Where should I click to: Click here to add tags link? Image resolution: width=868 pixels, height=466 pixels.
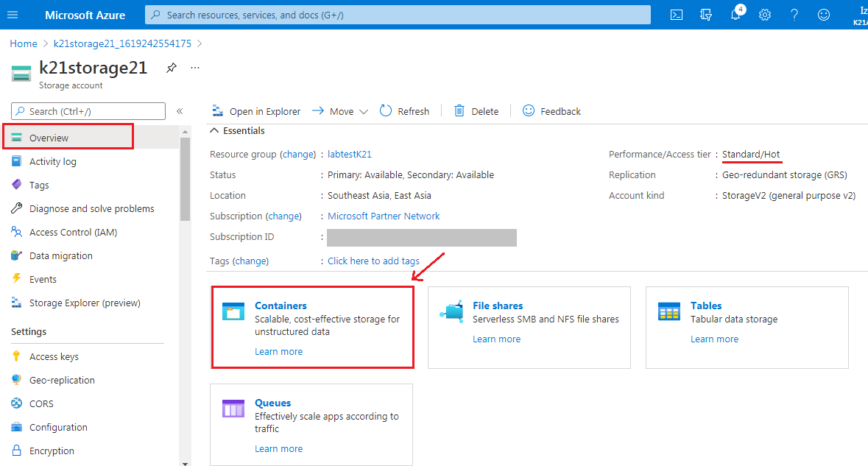tap(373, 261)
